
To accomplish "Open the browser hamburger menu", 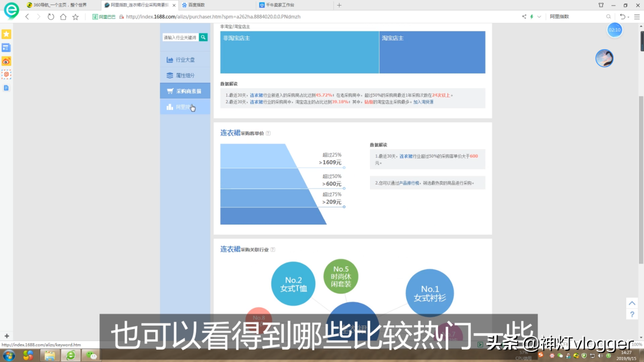I will [637, 17].
